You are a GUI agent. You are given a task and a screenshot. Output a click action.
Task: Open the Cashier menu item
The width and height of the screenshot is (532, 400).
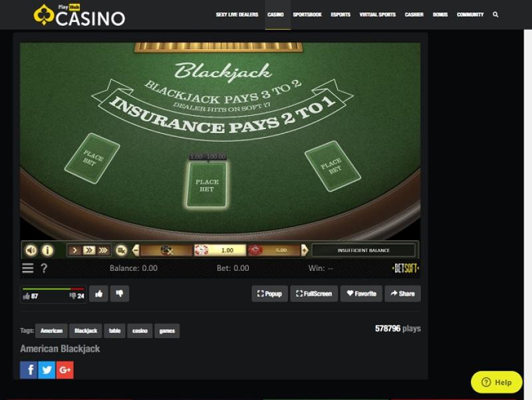[414, 15]
